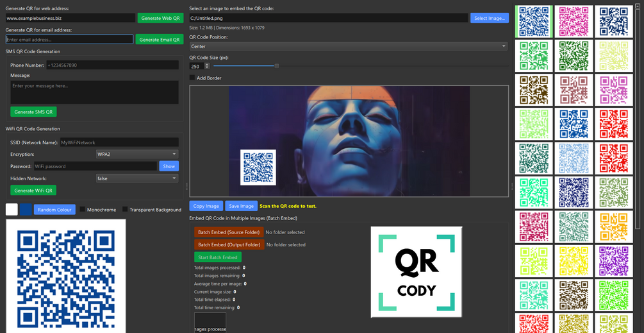The width and height of the screenshot is (644, 333).
Task: Click 'Total time remaining:' label
Action: 215,307
